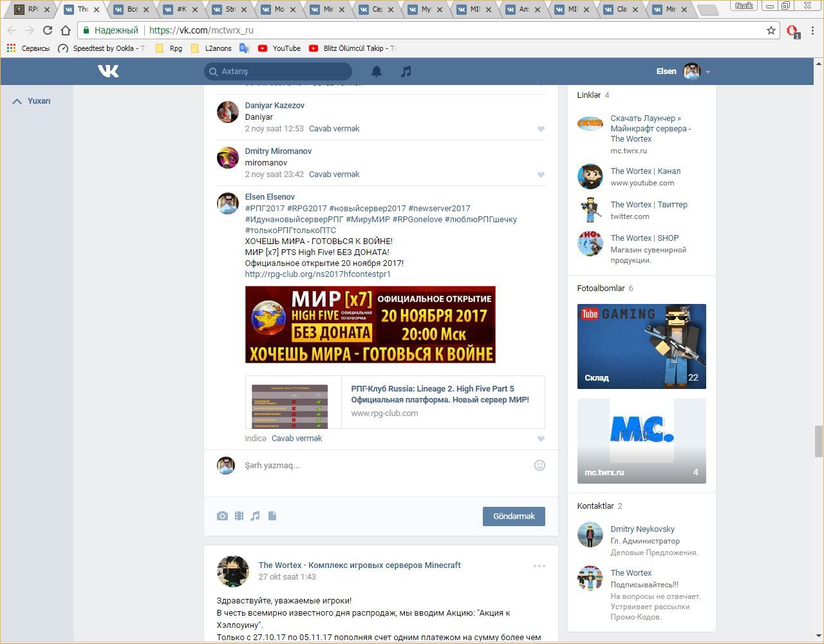
Task: Open The Wortex contact profile
Action: pos(631,573)
